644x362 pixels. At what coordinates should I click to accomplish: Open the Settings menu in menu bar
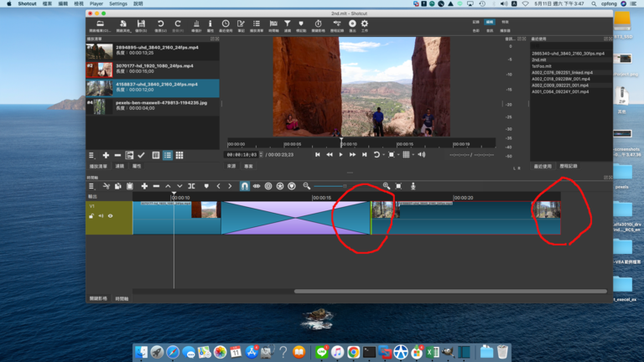pyautogui.click(x=118, y=3)
